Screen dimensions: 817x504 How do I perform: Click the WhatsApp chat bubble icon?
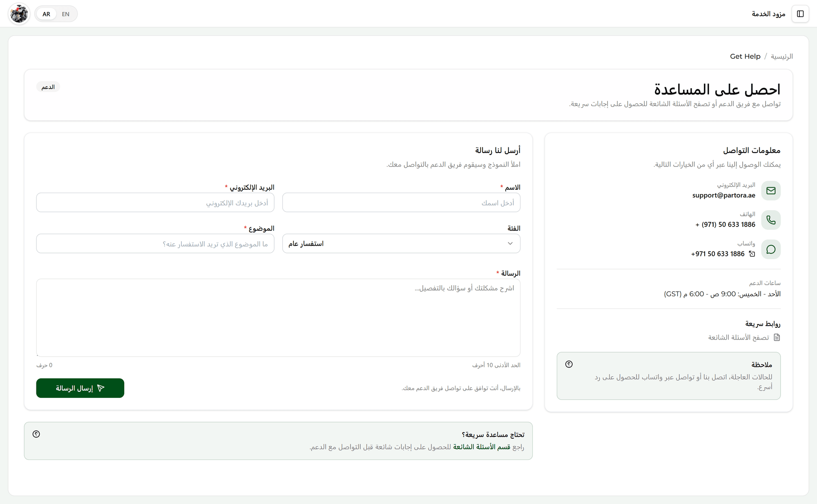point(771,249)
